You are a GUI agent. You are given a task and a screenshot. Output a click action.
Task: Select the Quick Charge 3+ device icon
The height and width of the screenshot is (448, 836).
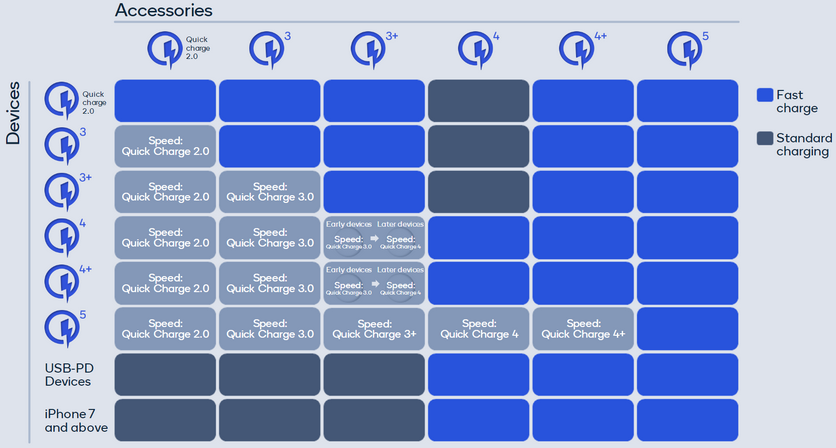tap(62, 192)
